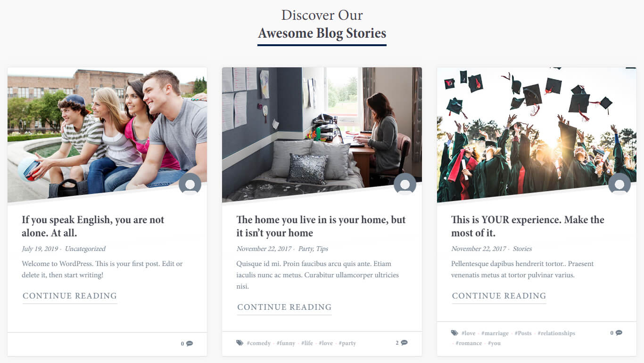Select the #romance tag
Screen dimensions: 644x363
pos(469,343)
